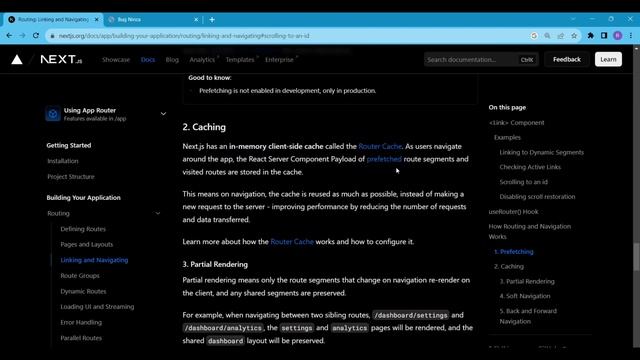This screenshot has height=360, width=640.
Task: Jump to Disabling scroll restoration
Action: [x=537, y=196]
